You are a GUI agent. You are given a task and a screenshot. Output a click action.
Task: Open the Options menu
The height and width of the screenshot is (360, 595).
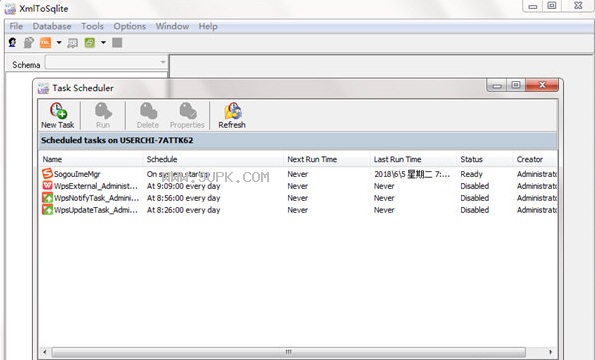pos(130,26)
